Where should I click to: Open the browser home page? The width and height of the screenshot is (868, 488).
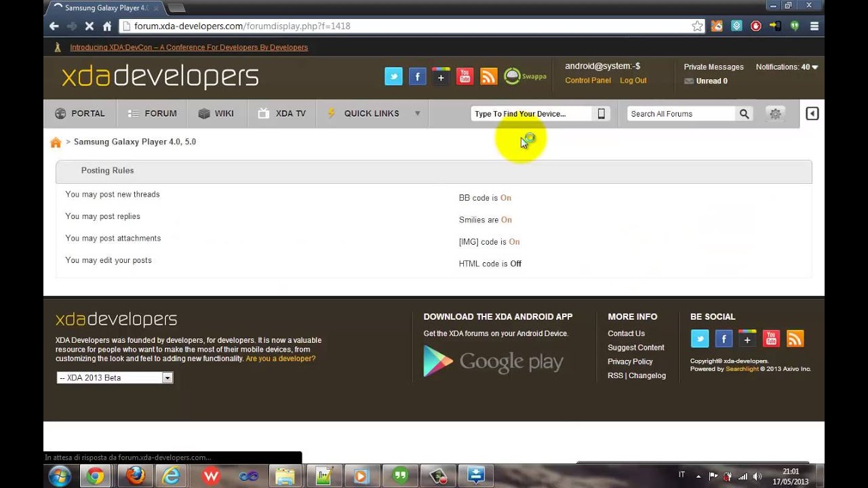(107, 26)
